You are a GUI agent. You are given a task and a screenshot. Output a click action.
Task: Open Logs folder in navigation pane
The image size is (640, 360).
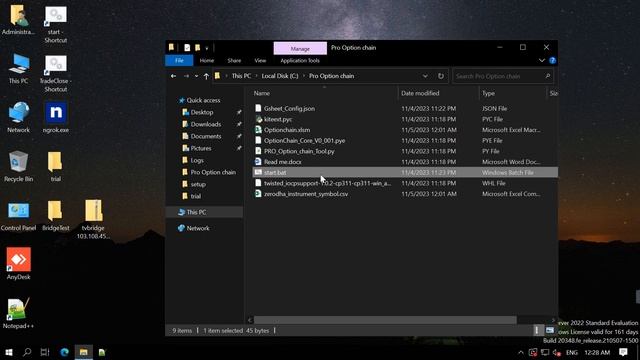(197, 160)
